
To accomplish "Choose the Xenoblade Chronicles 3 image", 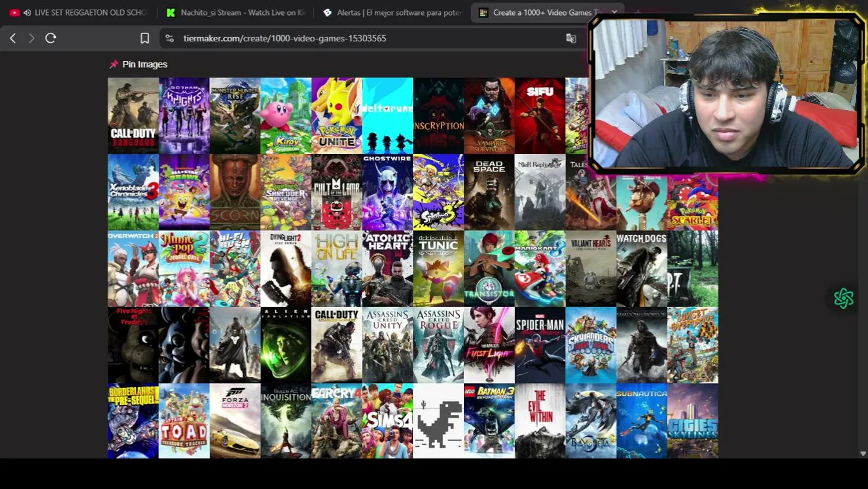I will point(133,192).
